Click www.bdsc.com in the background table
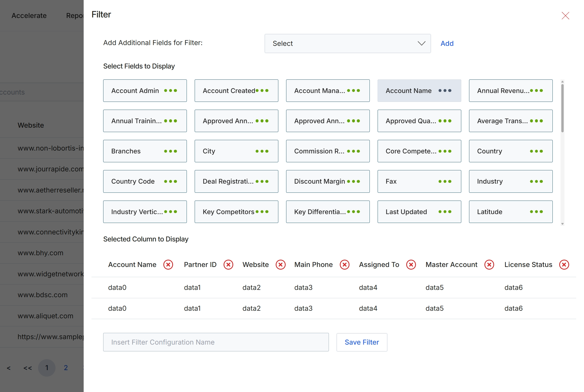The width and height of the screenshot is (584, 392). (x=42, y=295)
